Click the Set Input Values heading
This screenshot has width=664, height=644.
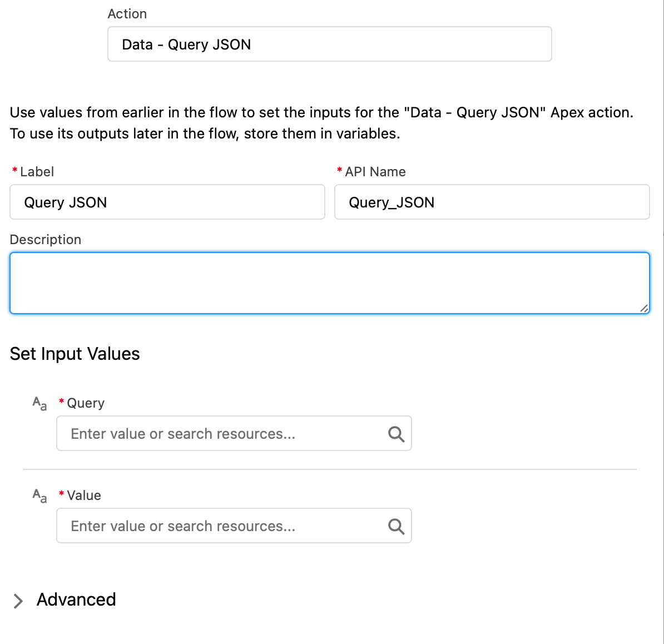point(75,354)
